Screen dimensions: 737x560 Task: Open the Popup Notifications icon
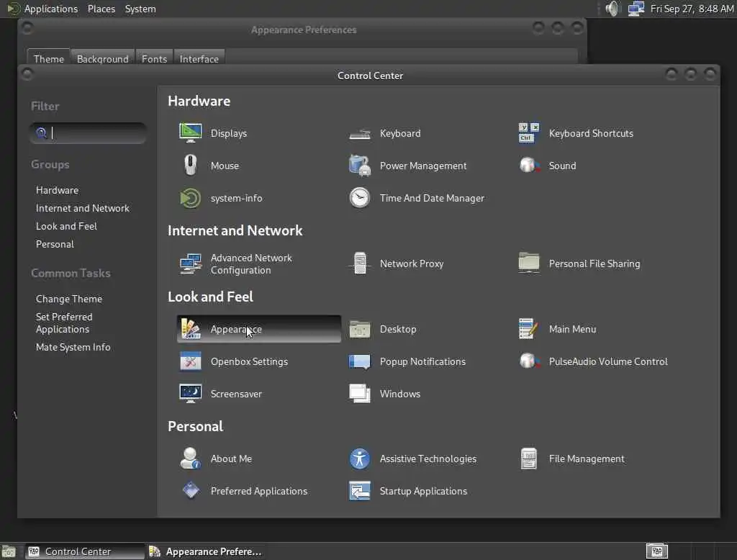coord(360,361)
